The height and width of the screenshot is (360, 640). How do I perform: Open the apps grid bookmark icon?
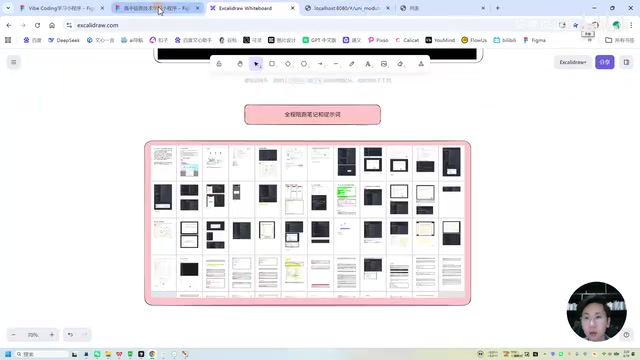tap(8, 40)
